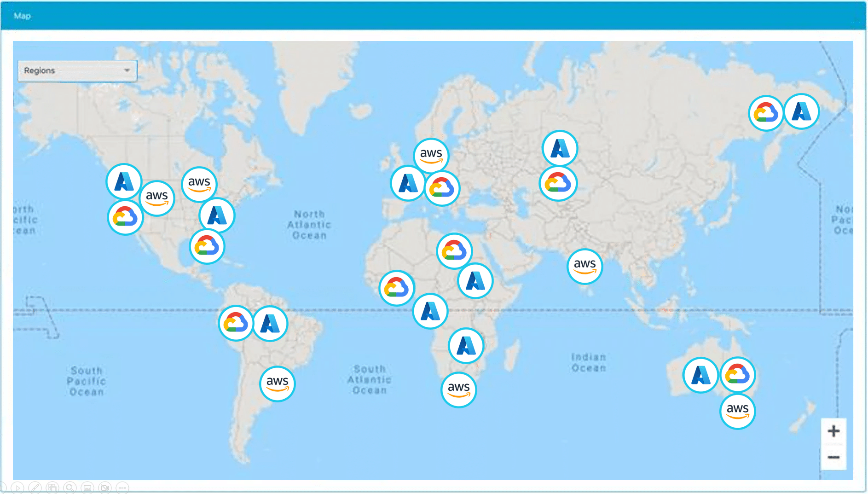Click the Azure marker in far-east Russia
The height and width of the screenshot is (494, 868).
point(801,111)
